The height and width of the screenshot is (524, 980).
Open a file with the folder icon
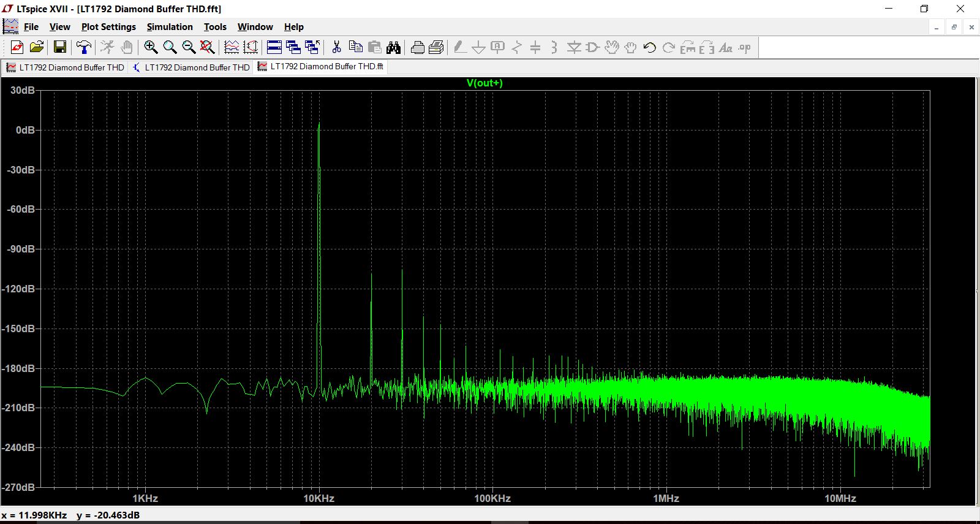37,47
